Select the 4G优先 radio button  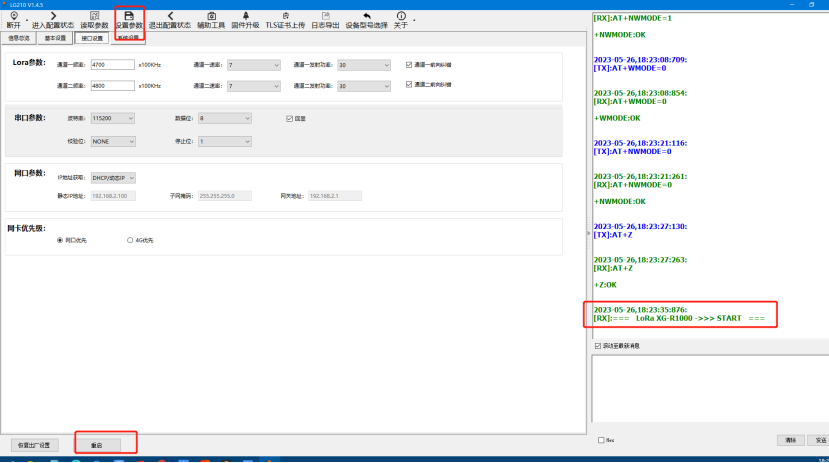(130, 240)
